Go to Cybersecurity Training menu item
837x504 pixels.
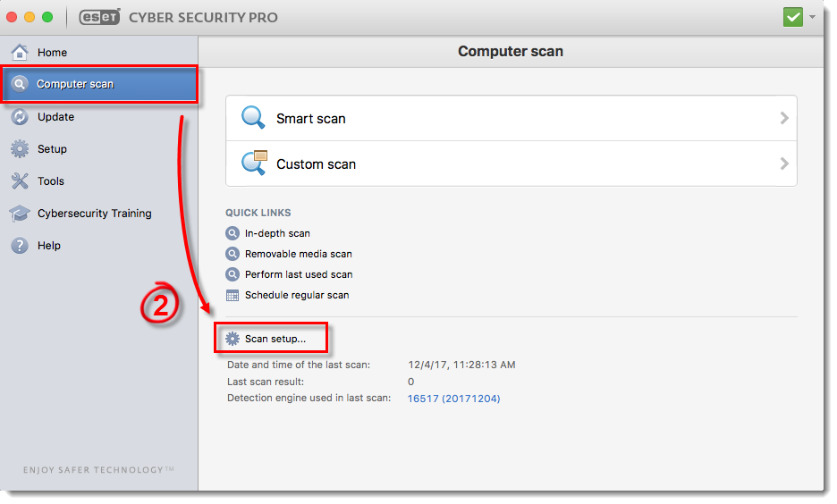pos(94,214)
